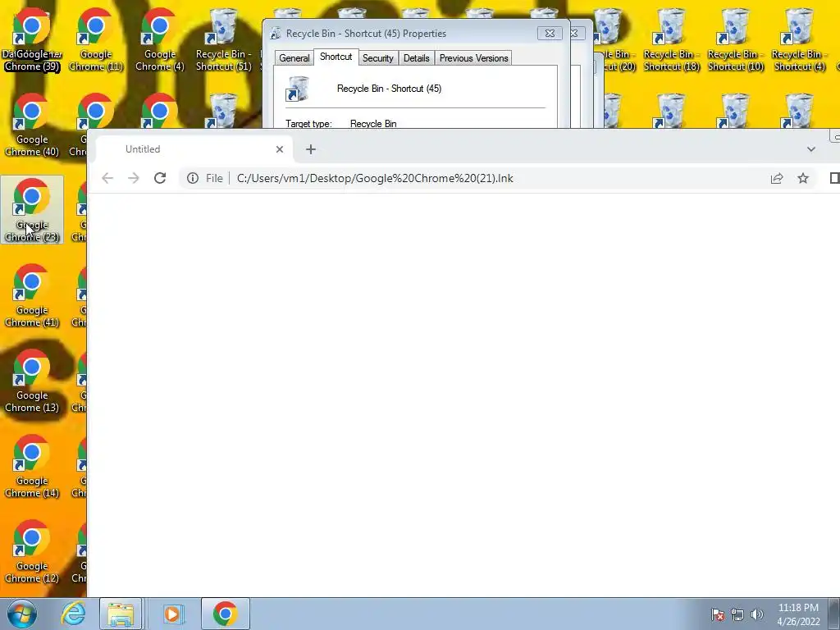The height and width of the screenshot is (630, 840).
Task: Launch Internet Explorer from taskbar
Action: point(73,614)
